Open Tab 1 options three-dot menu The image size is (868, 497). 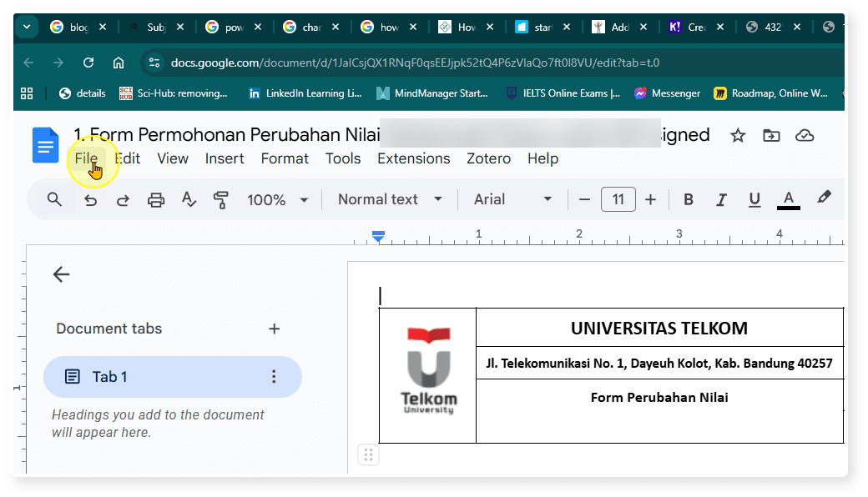coord(274,377)
